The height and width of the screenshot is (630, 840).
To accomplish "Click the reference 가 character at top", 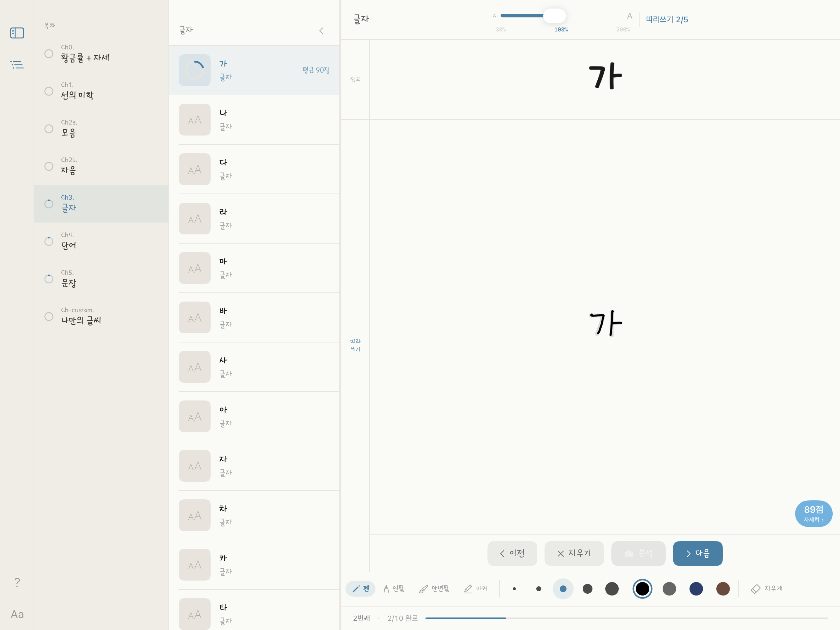I will (605, 77).
